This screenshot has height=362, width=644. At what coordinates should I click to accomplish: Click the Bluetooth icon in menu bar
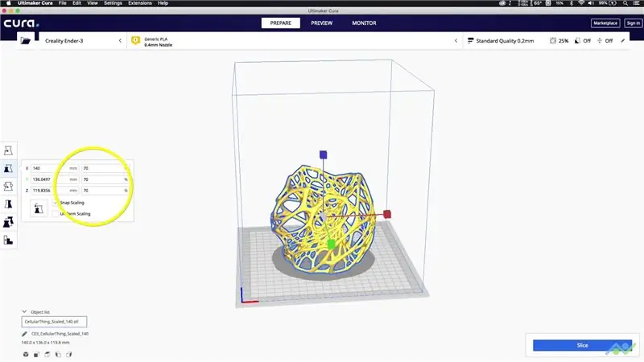pyautogui.click(x=572, y=3)
